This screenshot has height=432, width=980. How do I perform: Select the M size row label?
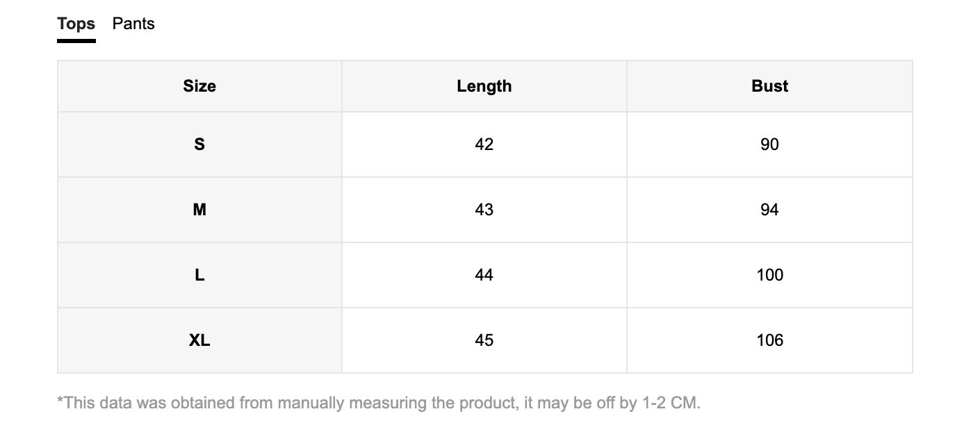coord(199,210)
